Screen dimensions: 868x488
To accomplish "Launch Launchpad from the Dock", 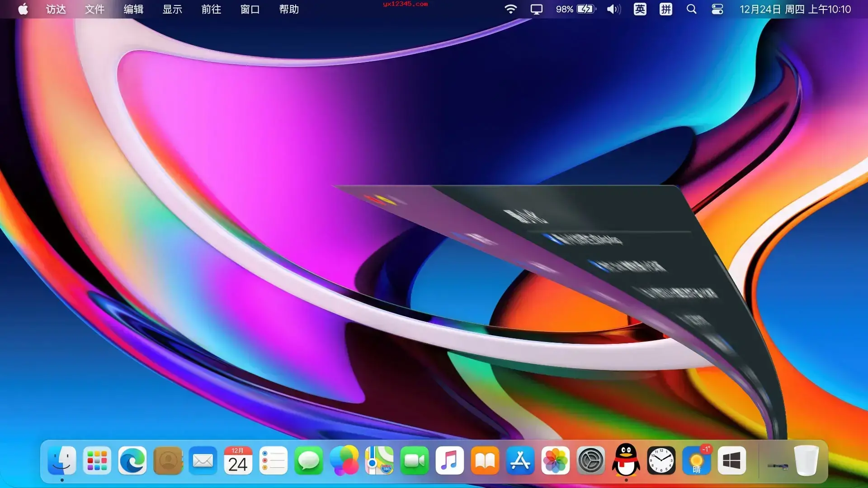I will pos(97,460).
